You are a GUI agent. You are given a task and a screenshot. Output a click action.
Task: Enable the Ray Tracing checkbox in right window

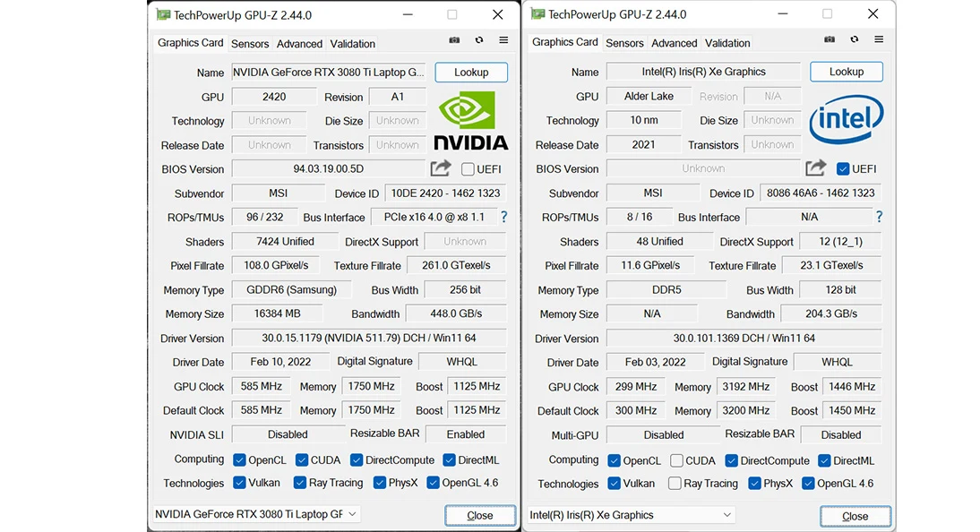point(673,483)
